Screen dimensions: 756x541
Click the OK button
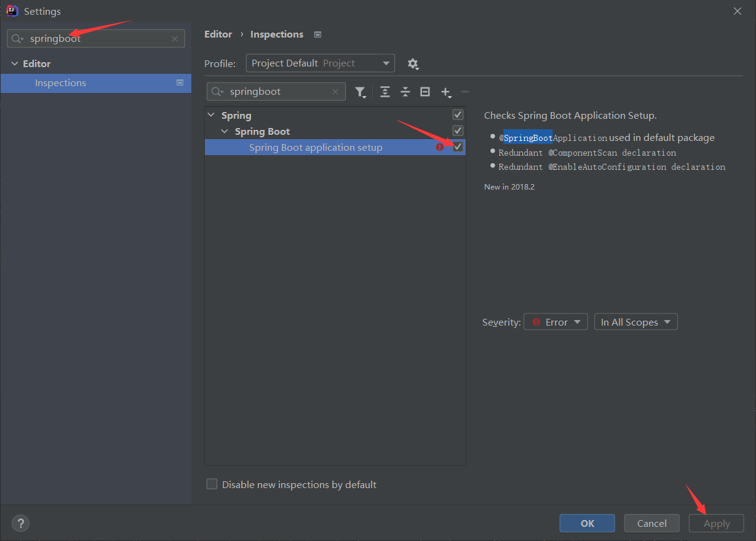587,523
